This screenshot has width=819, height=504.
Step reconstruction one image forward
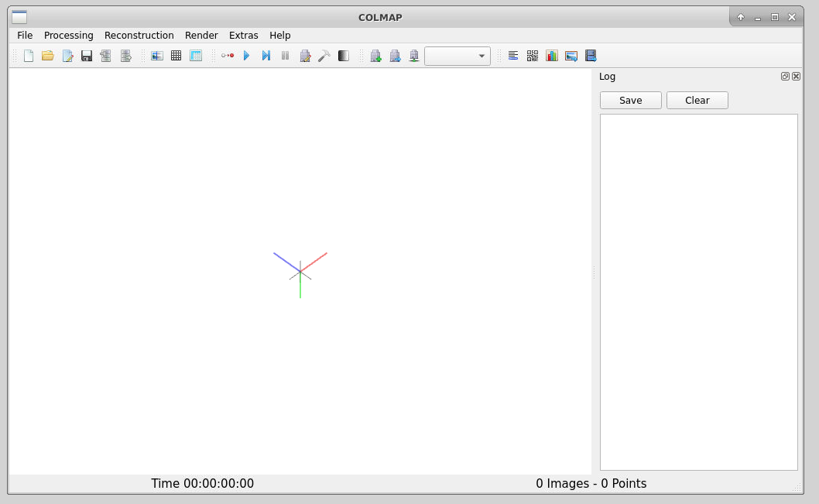[266, 55]
